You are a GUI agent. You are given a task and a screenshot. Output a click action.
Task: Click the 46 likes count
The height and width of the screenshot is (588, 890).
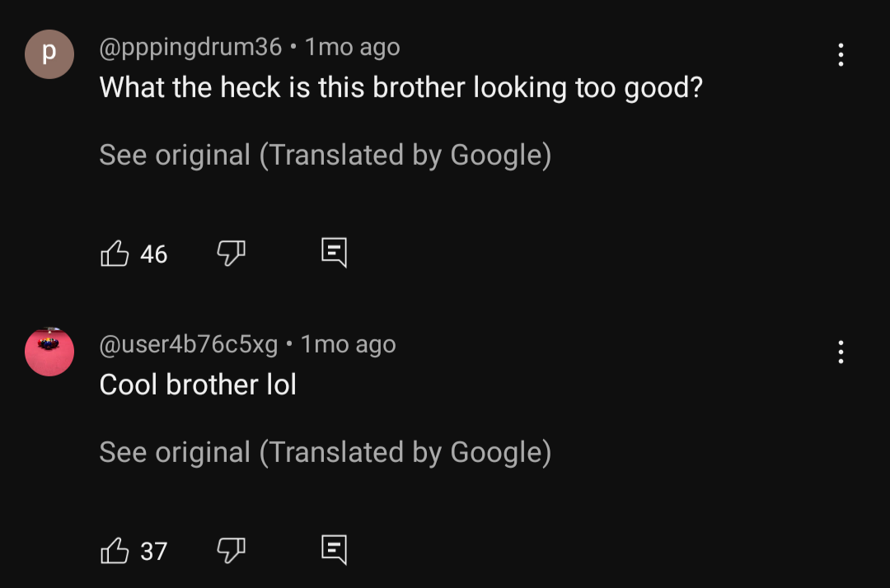point(154,254)
